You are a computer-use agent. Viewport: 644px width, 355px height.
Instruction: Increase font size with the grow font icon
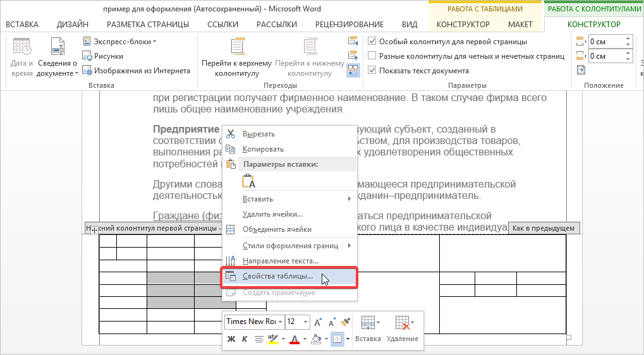coord(318,322)
